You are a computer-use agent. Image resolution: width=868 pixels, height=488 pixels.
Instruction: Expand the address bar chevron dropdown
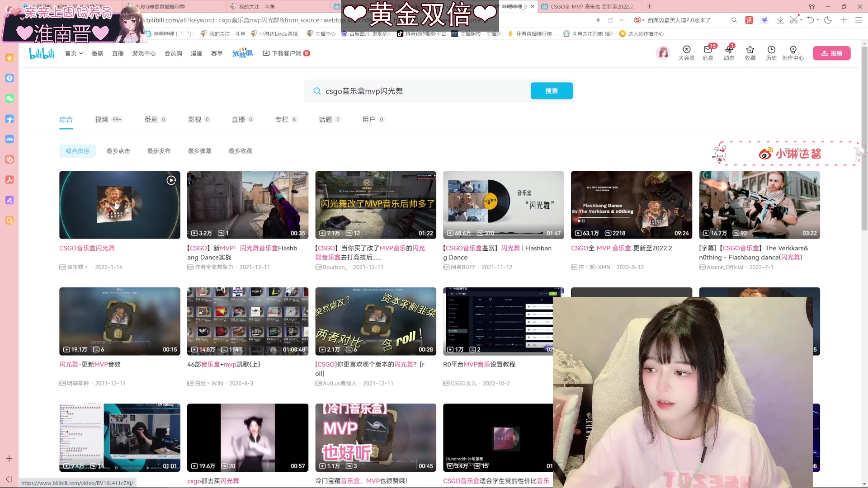click(622, 20)
